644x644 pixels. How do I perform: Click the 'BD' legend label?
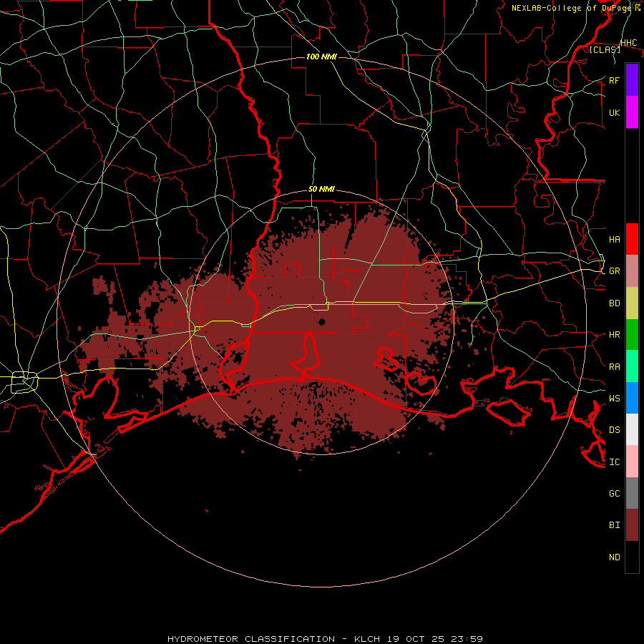614,303
